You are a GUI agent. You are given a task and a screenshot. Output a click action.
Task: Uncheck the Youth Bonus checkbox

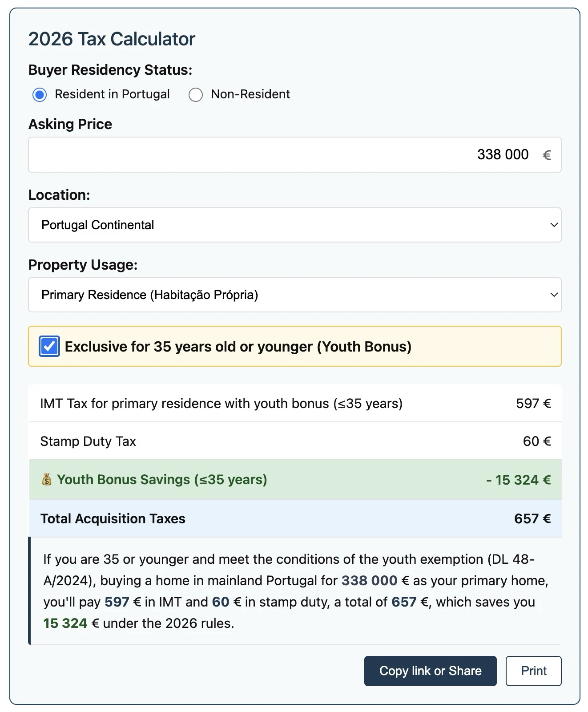(x=49, y=346)
